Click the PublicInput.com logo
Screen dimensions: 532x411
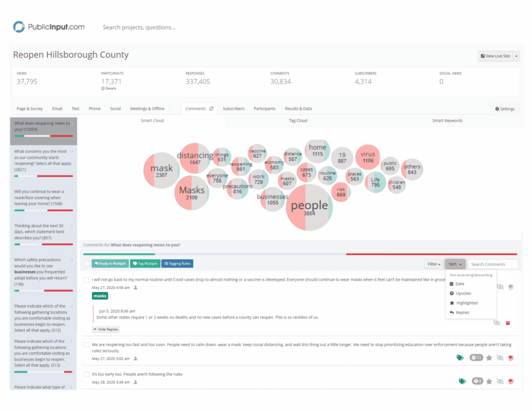pos(48,27)
